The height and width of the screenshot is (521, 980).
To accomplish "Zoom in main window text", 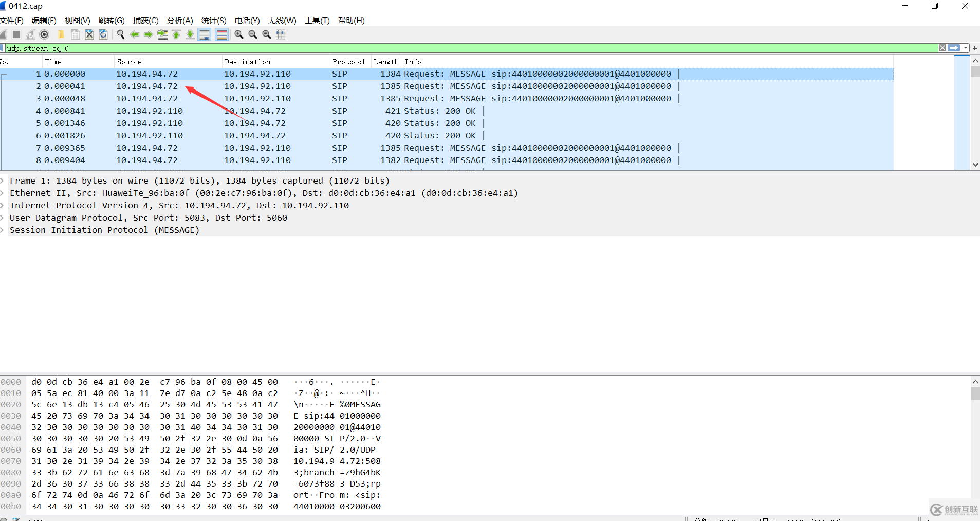I will (x=239, y=34).
